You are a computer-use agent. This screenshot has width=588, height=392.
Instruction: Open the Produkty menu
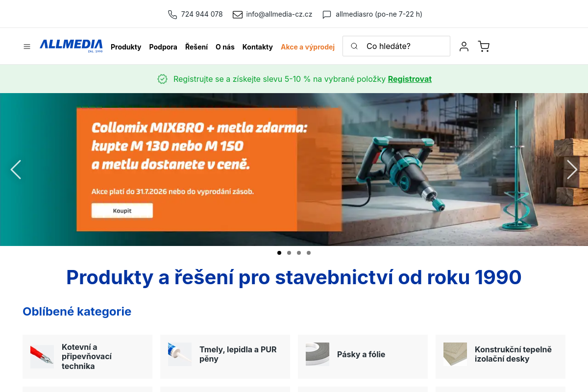(x=126, y=47)
